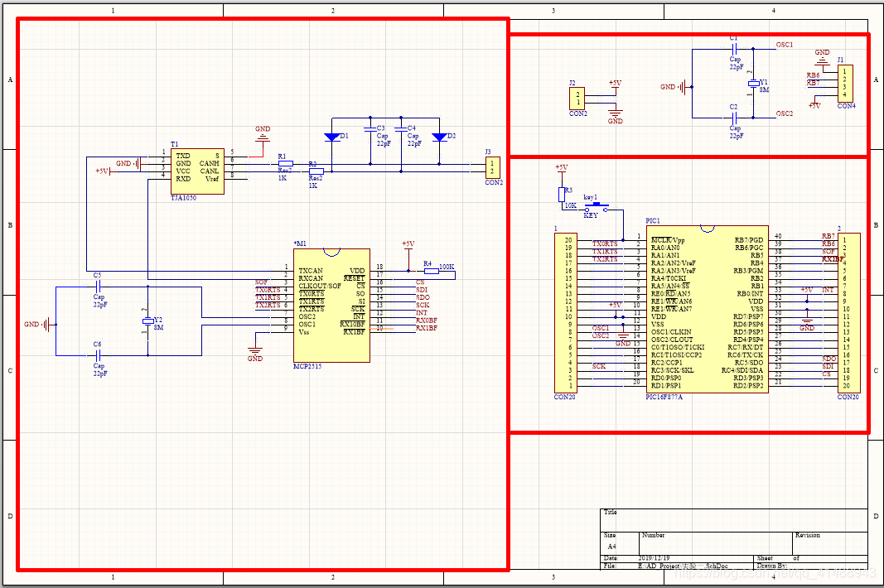Click the date 2019/12/19 in title block

pos(654,558)
